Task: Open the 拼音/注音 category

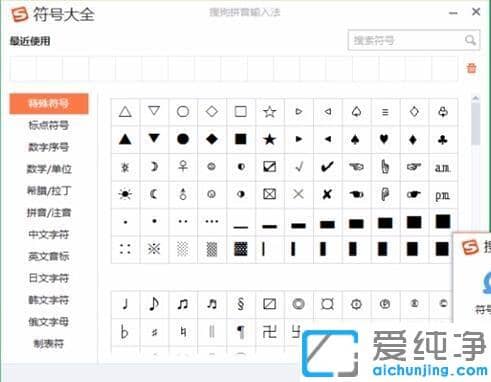Action: pyautogui.click(x=49, y=213)
